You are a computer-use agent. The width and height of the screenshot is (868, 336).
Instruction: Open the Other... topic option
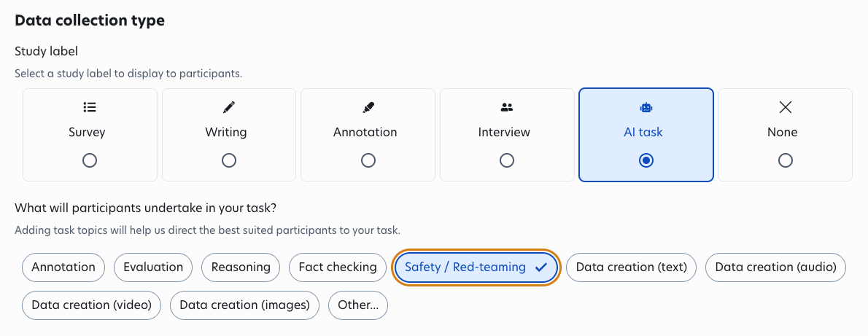[x=358, y=305]
